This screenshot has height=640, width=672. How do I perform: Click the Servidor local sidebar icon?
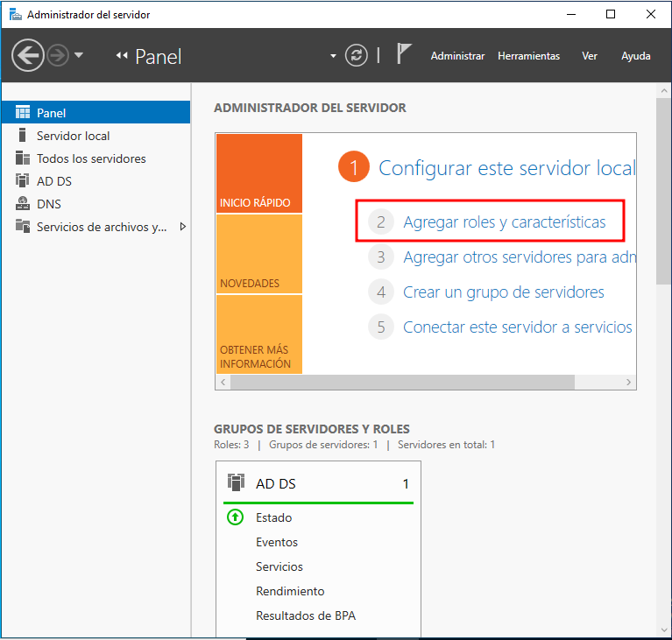(22, 136)
